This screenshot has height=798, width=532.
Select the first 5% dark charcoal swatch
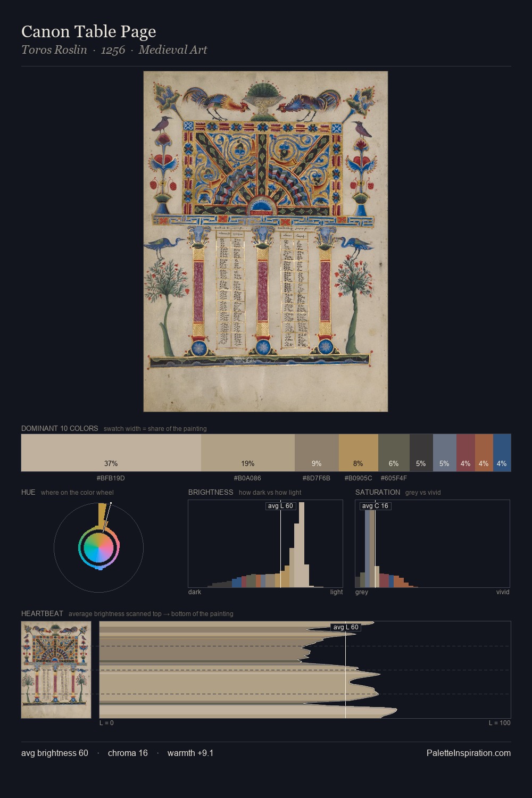421,453
